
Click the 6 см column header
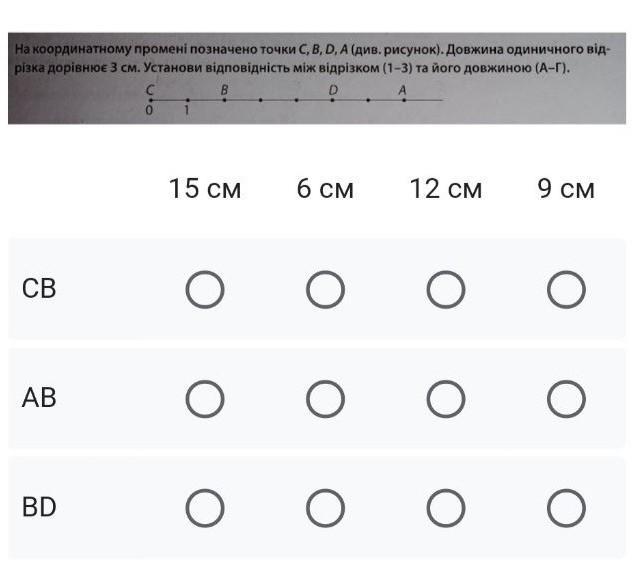pyautogui.click(x=325, y=189)
